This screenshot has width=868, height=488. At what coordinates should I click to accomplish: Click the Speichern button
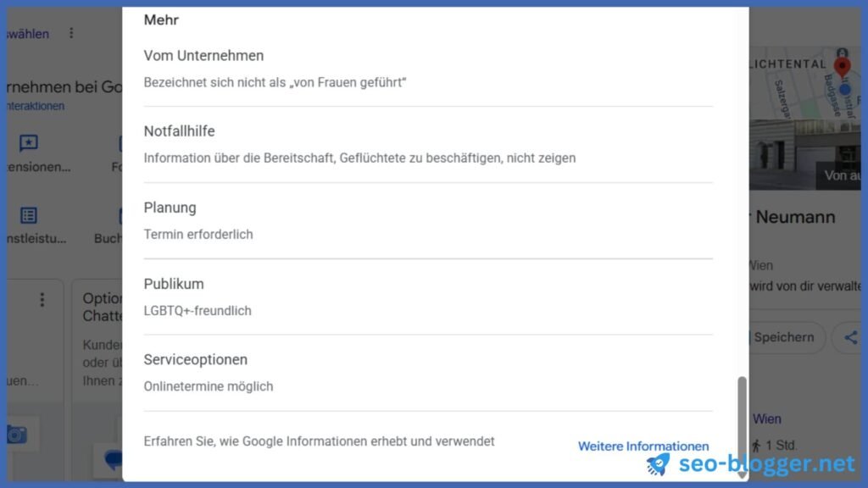[x=784, y=337]
